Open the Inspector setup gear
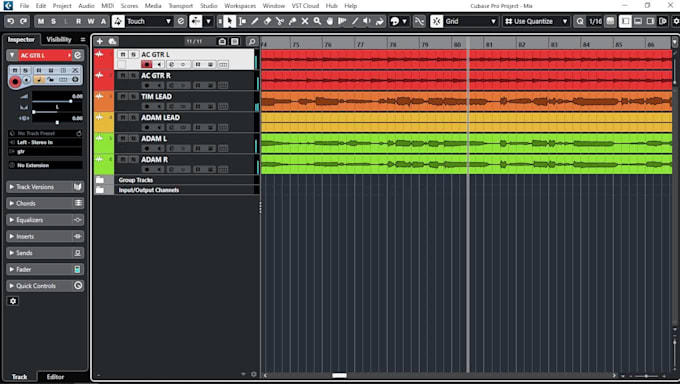Image resolution: width=680 pixels, height=384 pixels. click(x=13, y=301)
